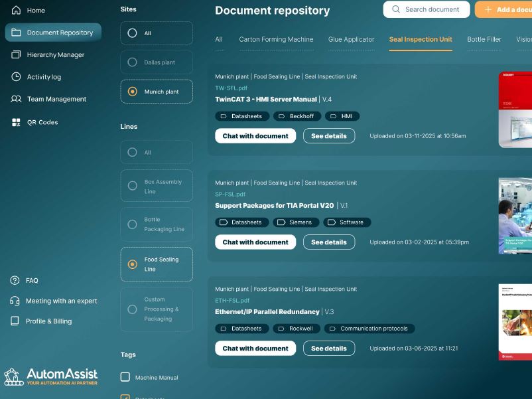Click Datasheets tag on Ethernet/IP document

click(242, 329)
